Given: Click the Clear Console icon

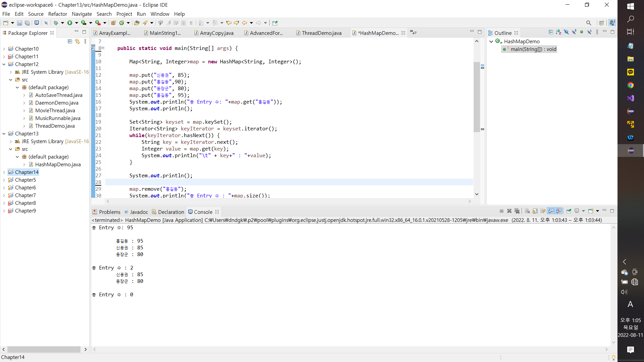Looking at the screenshot, I should click(527, 211).
